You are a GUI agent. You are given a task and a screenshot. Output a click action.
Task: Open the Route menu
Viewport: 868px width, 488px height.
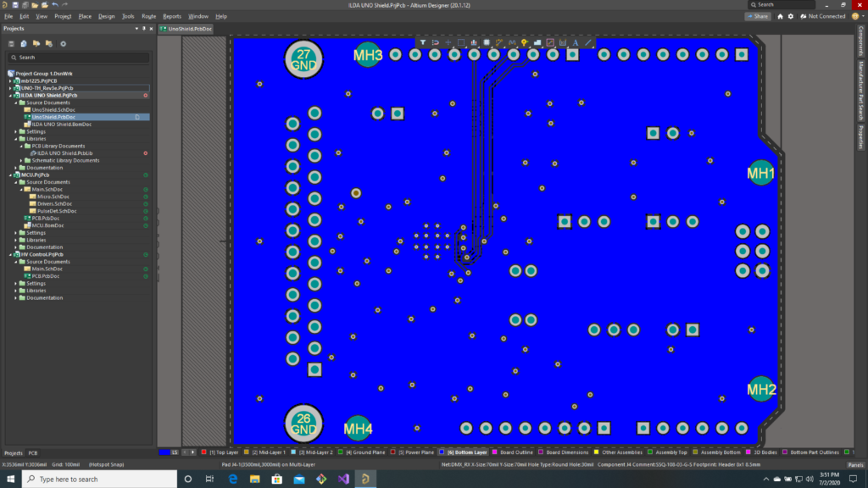point(148,16)
